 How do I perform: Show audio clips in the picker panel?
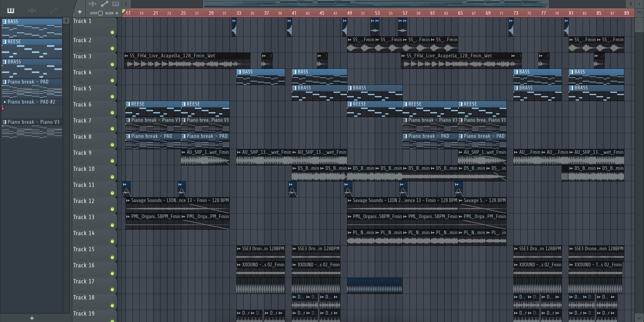pyautogui.click(x=32, y=10)
